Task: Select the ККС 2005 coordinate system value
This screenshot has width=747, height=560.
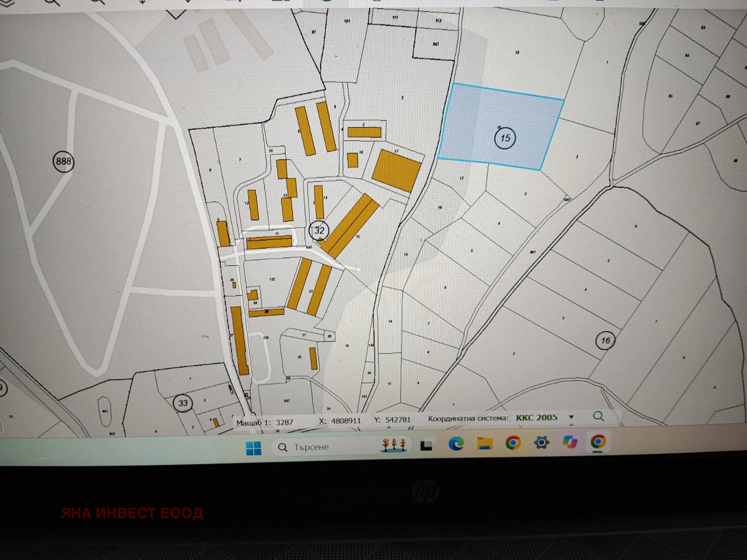Action: point(536,418)
